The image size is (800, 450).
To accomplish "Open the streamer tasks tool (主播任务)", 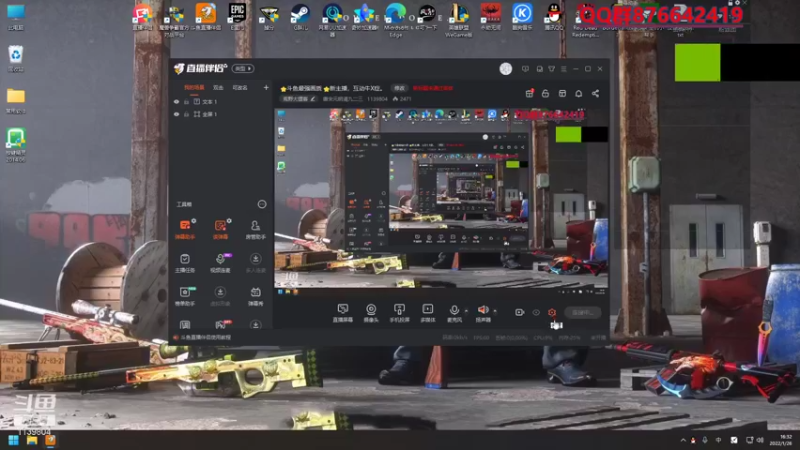I will 185,262.
